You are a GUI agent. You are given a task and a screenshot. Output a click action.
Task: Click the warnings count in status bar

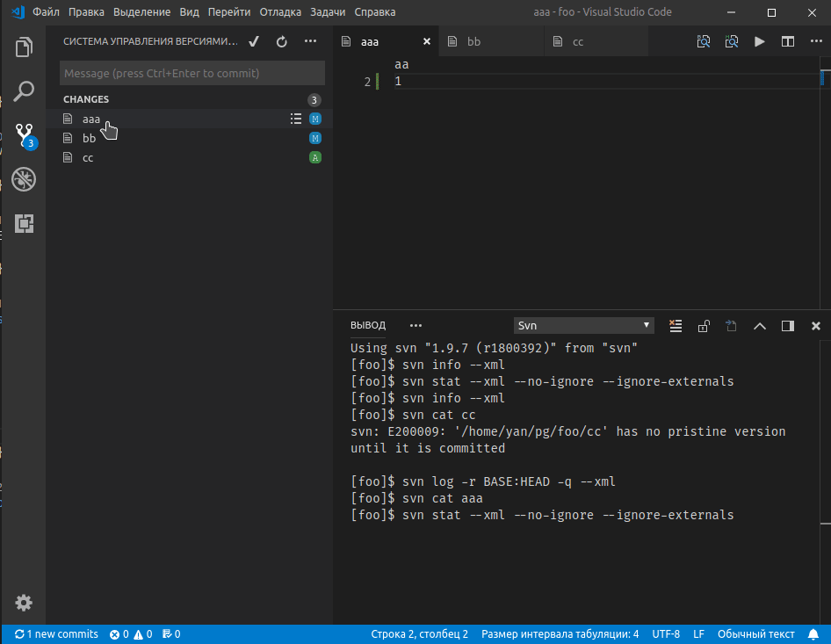tap(142, 634)
